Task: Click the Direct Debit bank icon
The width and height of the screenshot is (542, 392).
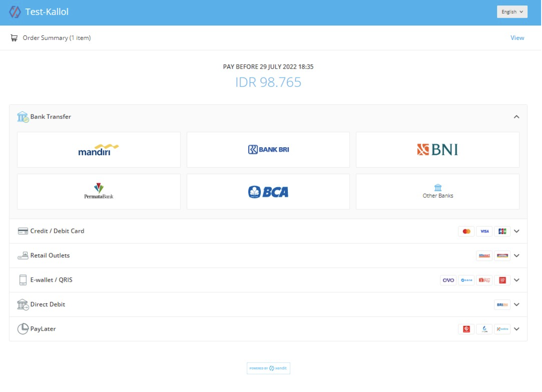Action: [x=23, y=305]
